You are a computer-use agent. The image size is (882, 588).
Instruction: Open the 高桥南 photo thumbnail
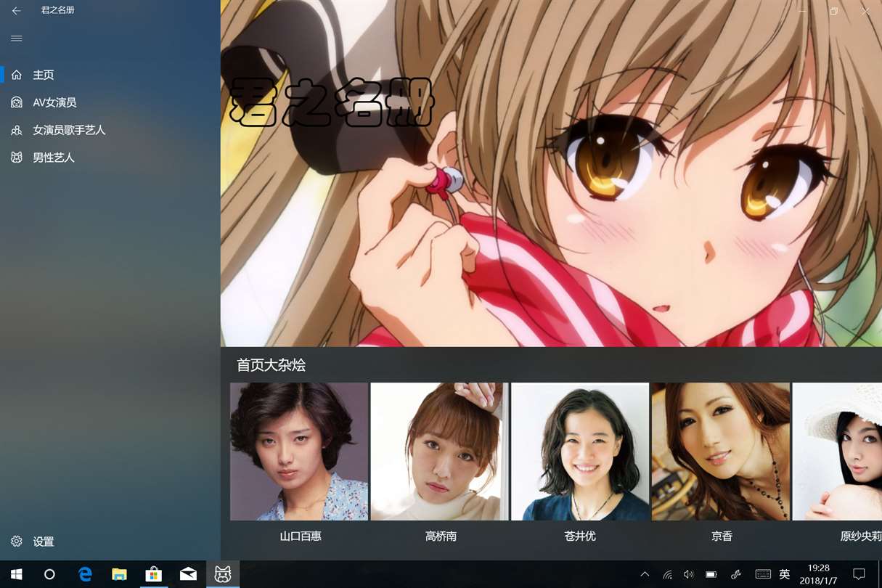pos(440,452)
